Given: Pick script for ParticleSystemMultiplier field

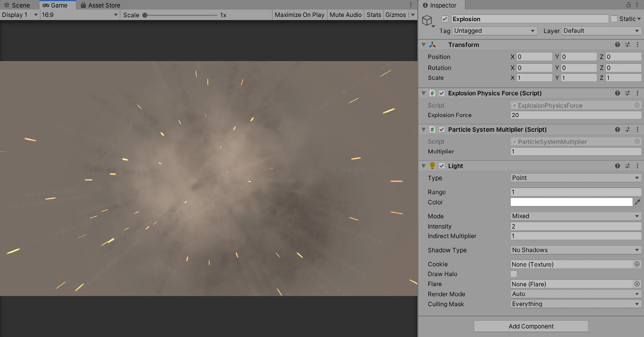Looking at the screenshot, I should (637, 142).
